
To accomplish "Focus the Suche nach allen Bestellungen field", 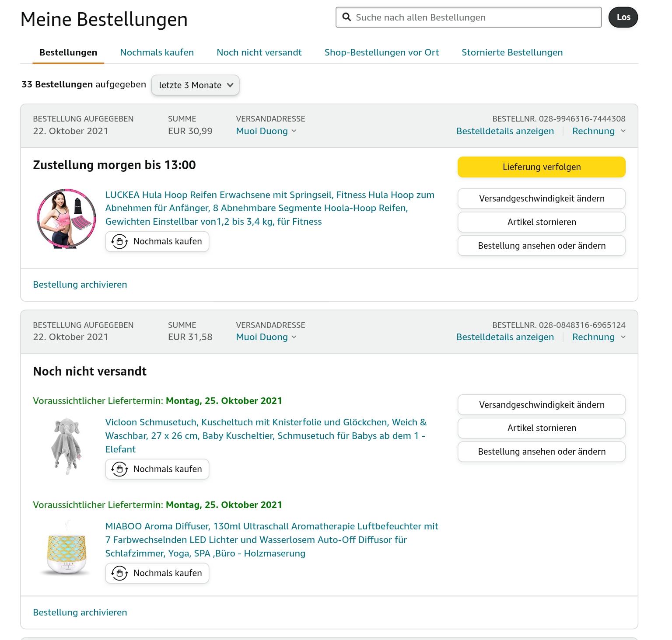I will [472, 17].
